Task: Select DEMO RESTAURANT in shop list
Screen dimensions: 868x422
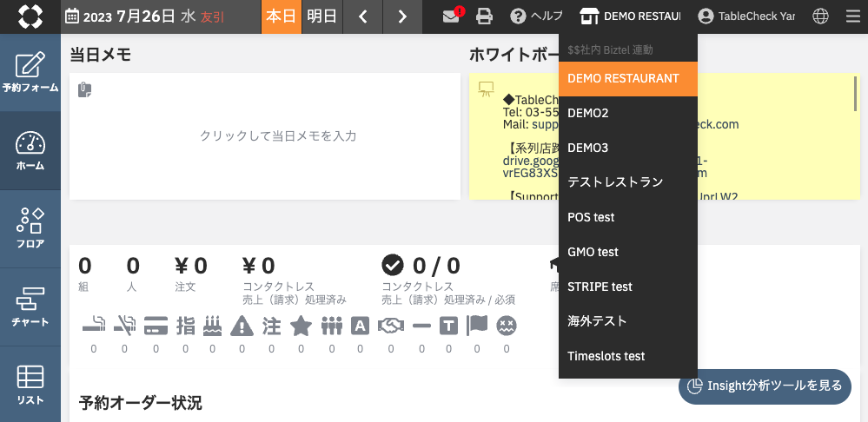Action: click(x=627, y=78)
